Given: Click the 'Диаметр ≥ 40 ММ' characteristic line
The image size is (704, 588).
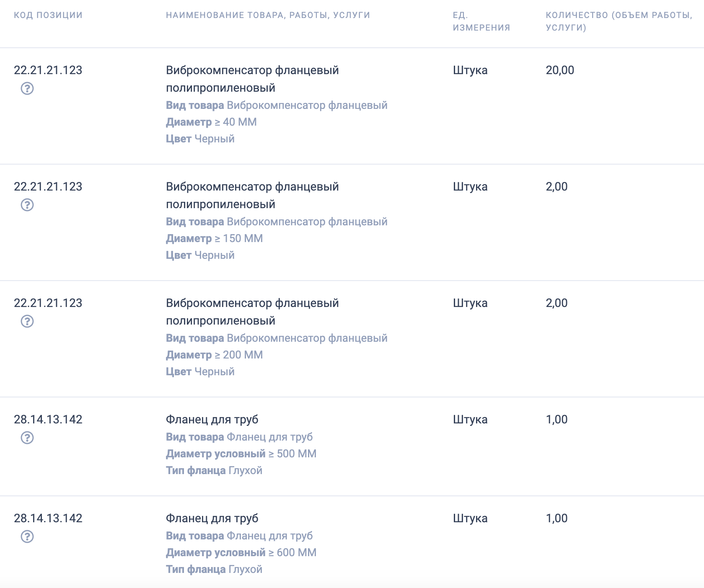Looking at the screenshot, I should click(x=211, y=122).
